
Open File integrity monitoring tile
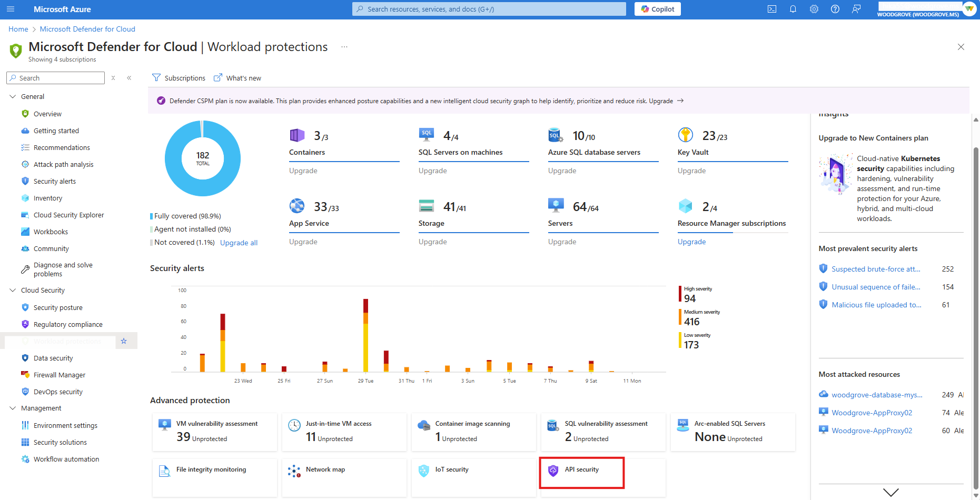pyautogui.click(x=211, y=470)
